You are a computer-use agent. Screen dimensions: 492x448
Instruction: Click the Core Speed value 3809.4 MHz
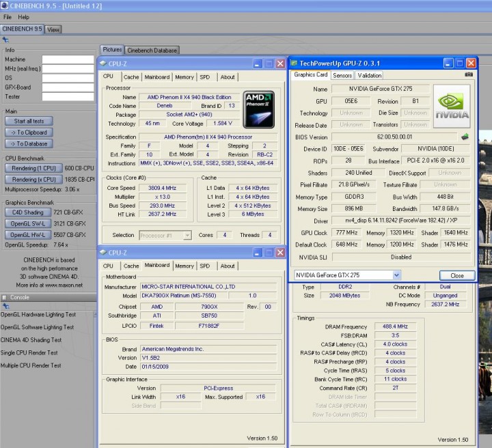162,188
